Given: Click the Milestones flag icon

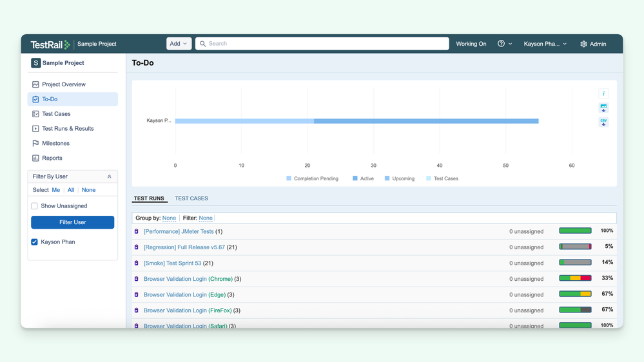Looking at the screenshot, I should click(35, 143).
